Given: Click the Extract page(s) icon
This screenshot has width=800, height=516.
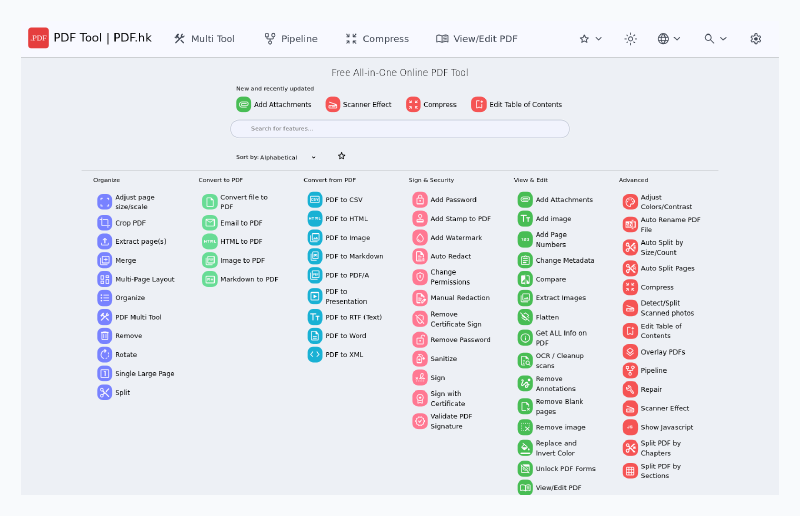Looking at the screenshot, I should [x=105, y=241].
